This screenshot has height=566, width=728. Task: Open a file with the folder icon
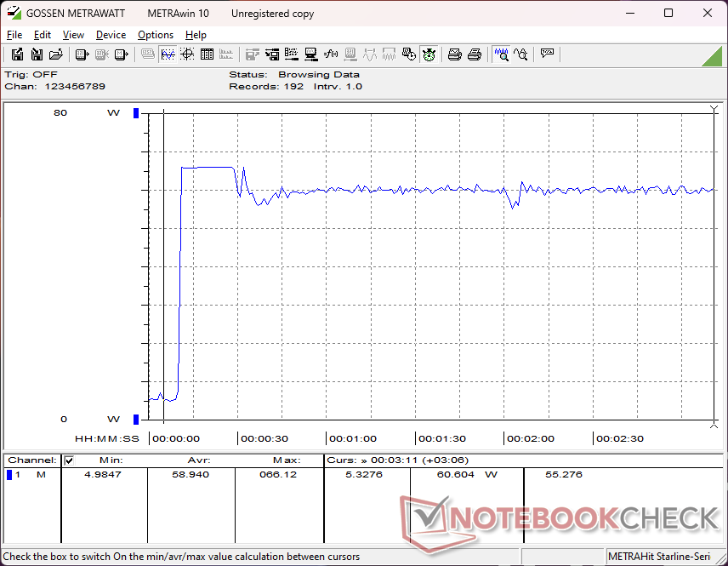(x=56, y=54)
